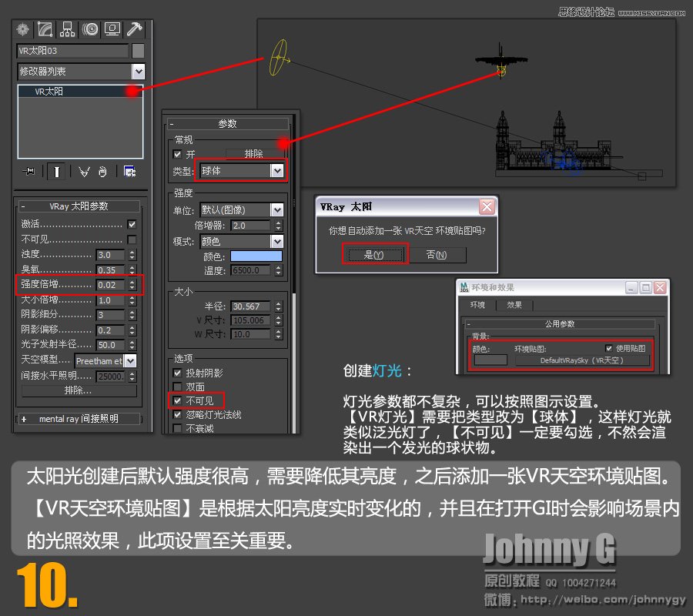Screen dimensions: 693x616
Task: Pin the modifier stack
Action: [28, 171]
